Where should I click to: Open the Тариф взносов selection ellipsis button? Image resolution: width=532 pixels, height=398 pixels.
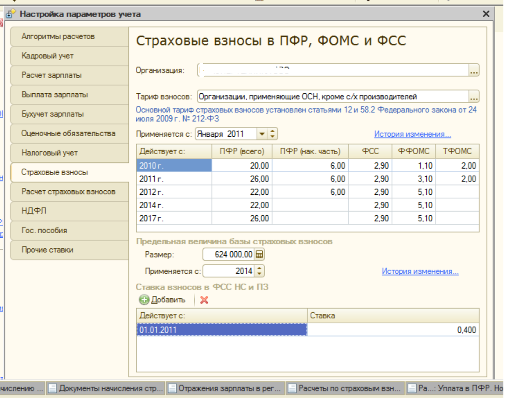point(474,97)
